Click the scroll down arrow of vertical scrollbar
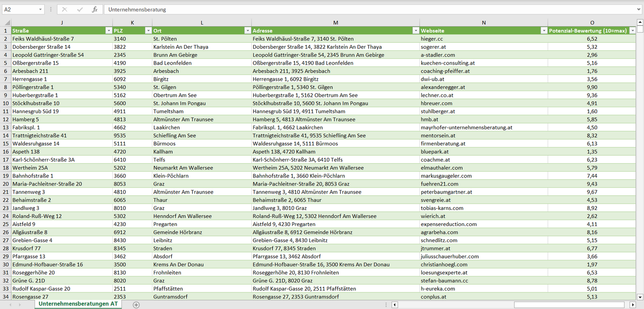The image size is (644, 309). click(x=640, y=297)
